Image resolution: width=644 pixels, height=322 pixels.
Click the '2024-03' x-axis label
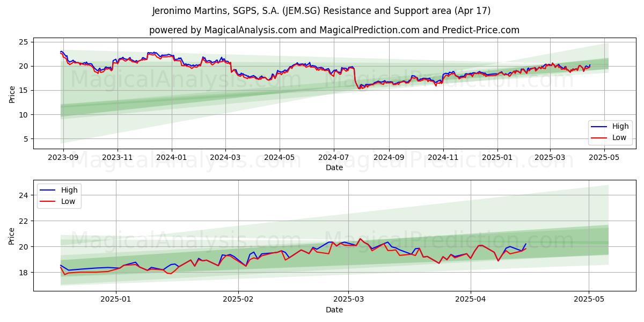click(225, 157)
